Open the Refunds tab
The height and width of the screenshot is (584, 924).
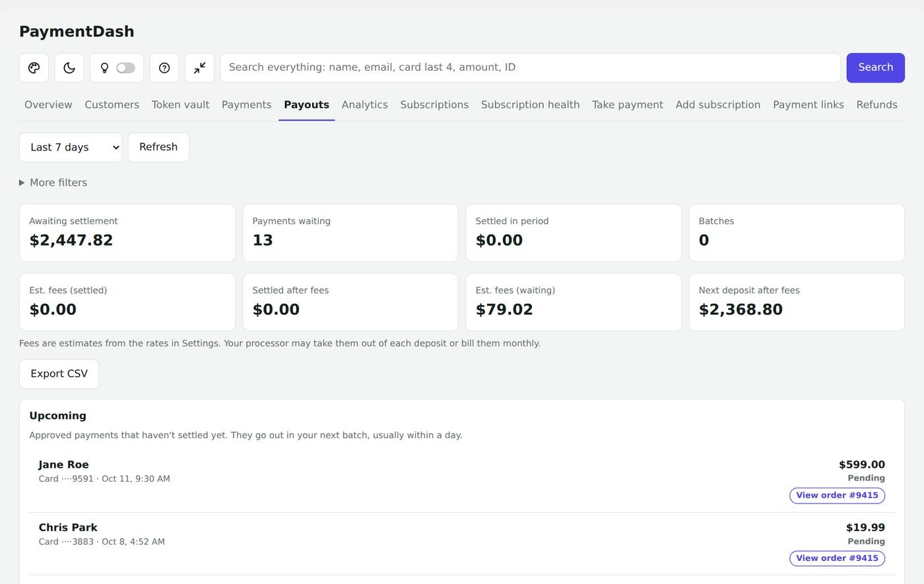(x=876, y=105)
